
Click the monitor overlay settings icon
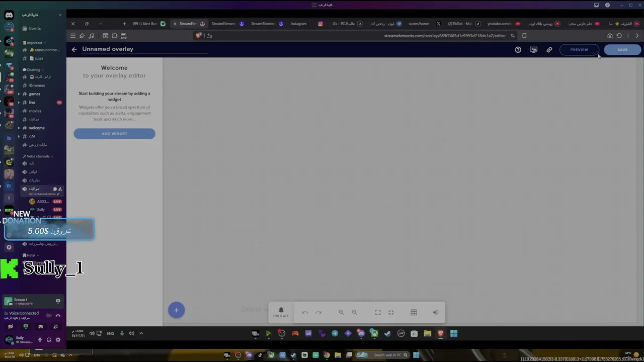tap(533, 50)
